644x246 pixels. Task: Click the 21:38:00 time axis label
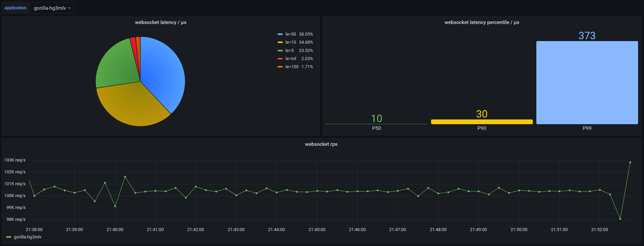tap(34, 230)
